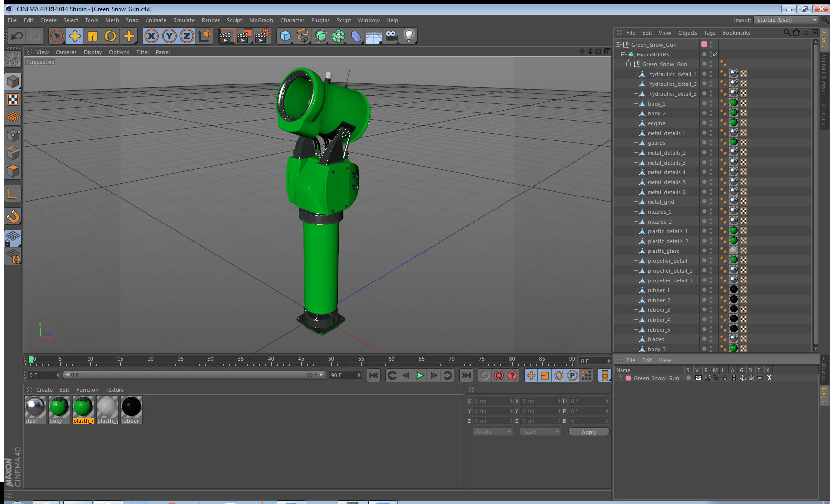Activate the Move tool in top toolbar
The width and height of the screenshot is (830, 504).
tap(75, 36)
